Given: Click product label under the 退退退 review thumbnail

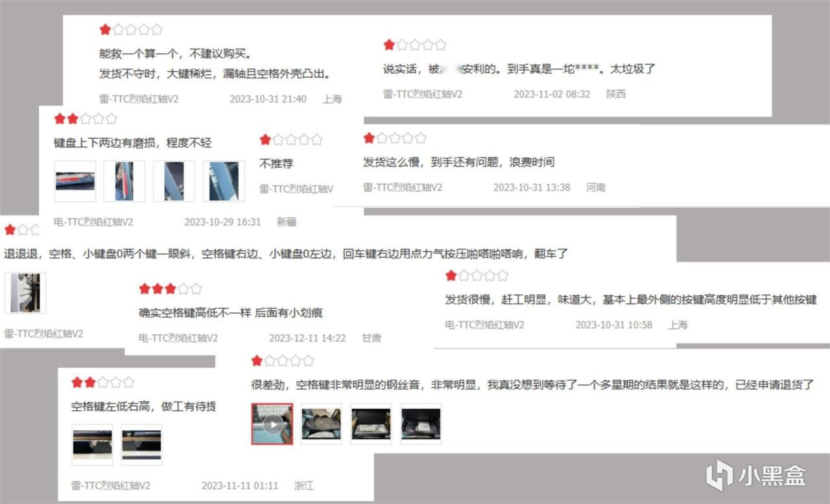Looking at the screenshot, I should coord(43,334).
